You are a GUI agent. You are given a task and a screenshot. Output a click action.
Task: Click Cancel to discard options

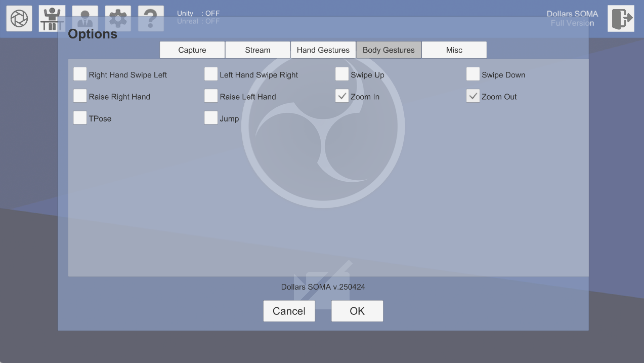coord(289,311)
